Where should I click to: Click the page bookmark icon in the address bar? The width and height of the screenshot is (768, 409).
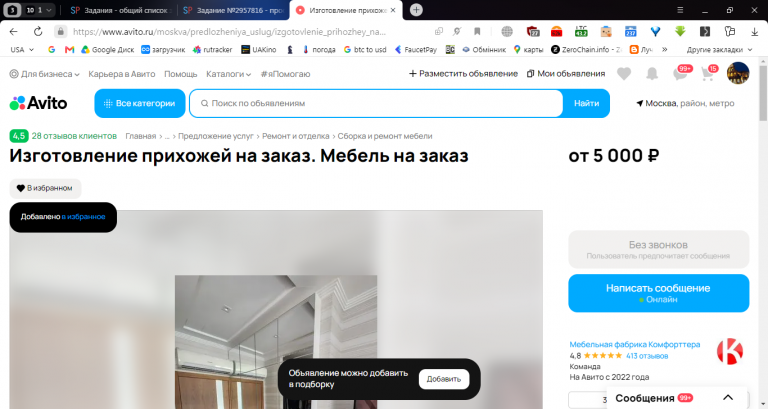pyautogui.click(x=477, y=31)
